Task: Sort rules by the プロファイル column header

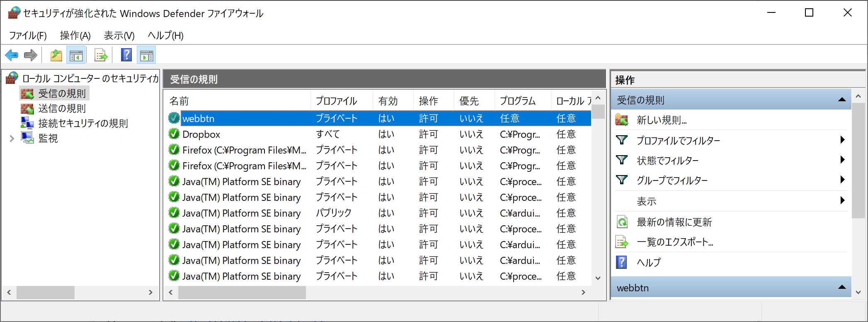Action: coord(336,101)
